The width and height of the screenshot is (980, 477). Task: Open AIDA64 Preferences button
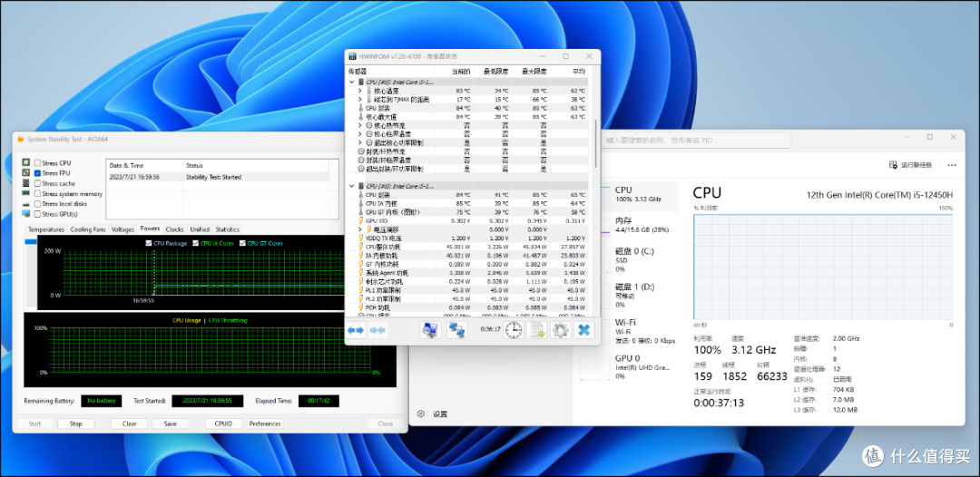[x=264, y=423]
